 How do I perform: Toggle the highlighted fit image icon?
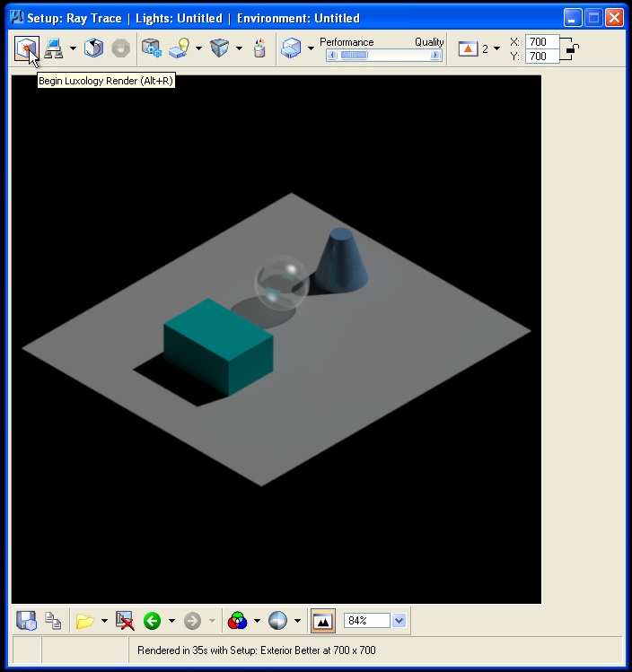click(323, 621)
